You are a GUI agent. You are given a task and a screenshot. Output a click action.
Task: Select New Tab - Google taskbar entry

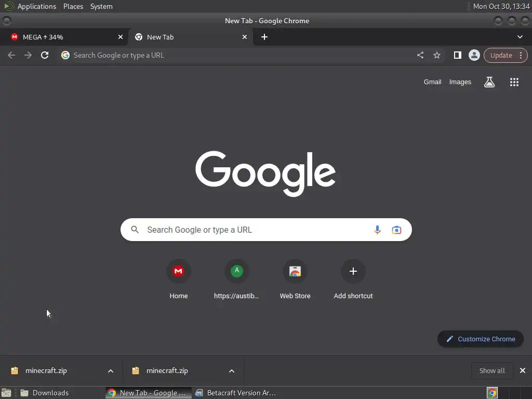coord(149,393)
